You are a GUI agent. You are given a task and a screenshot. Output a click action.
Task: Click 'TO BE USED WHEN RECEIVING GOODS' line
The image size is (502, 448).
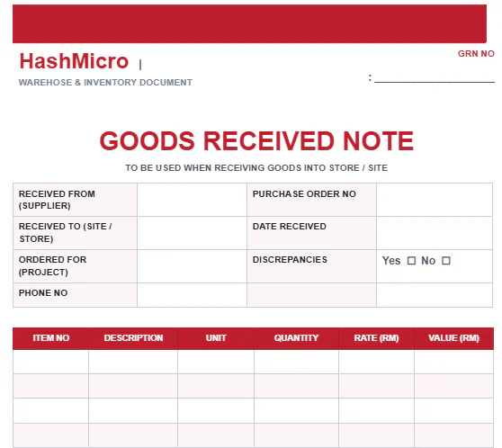pyautogui.click(x=256, y=168)
